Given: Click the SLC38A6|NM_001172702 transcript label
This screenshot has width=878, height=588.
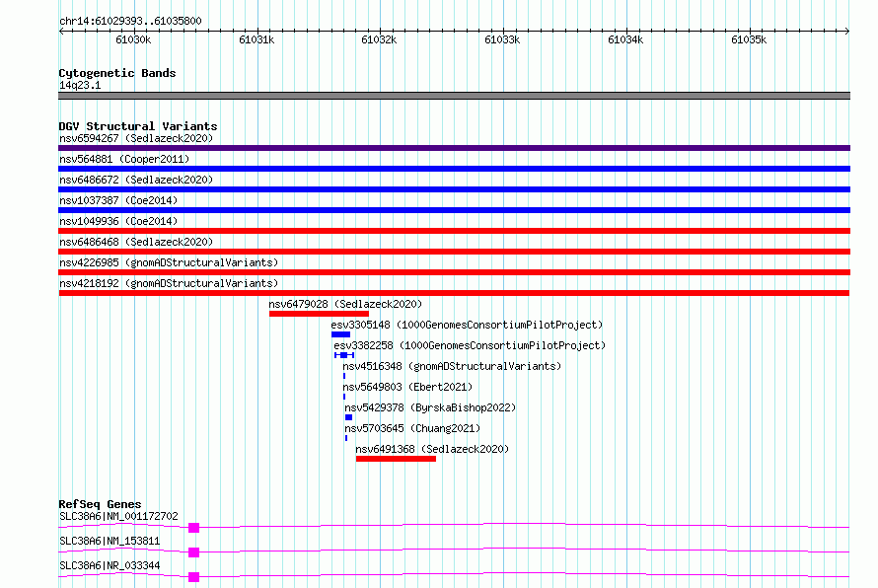Looking at the screenshot, I should pos(118,516).
